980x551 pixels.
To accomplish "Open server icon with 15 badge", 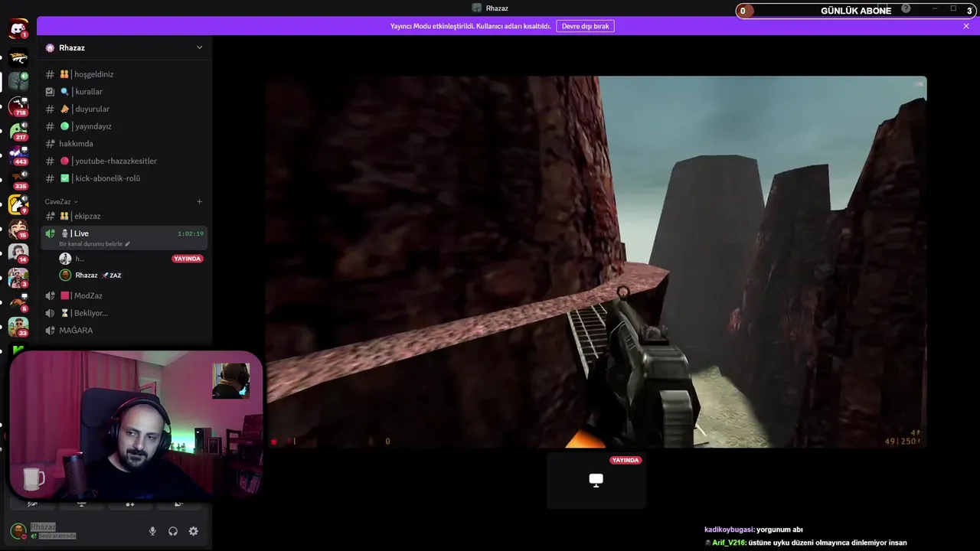I will point(18,228).
